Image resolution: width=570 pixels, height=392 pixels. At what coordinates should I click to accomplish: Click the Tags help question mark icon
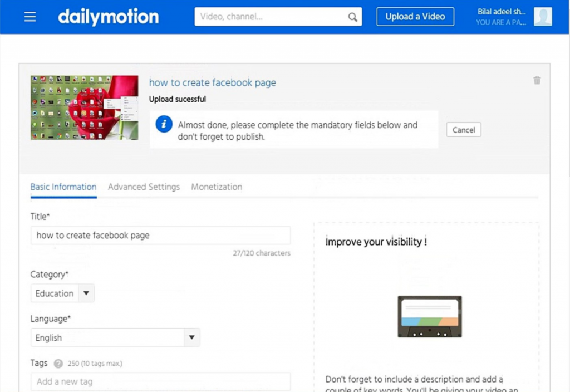tap(58, 364)
